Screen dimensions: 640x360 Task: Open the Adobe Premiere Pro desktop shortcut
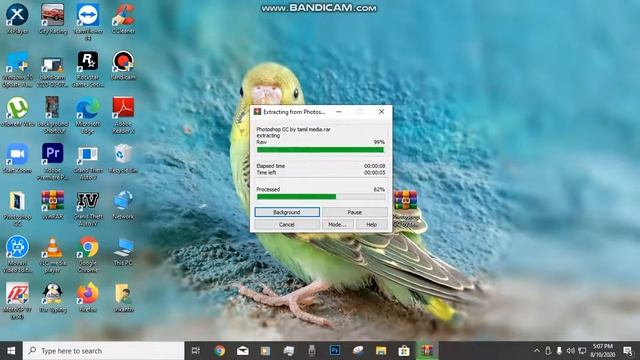point(53,162)
